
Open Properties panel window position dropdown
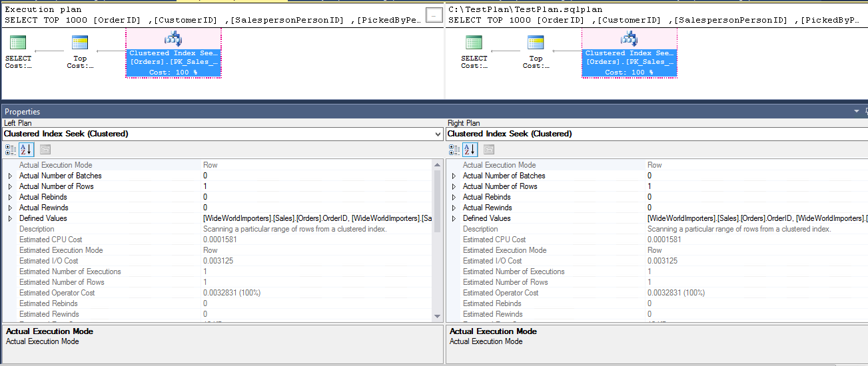(857, 112)
